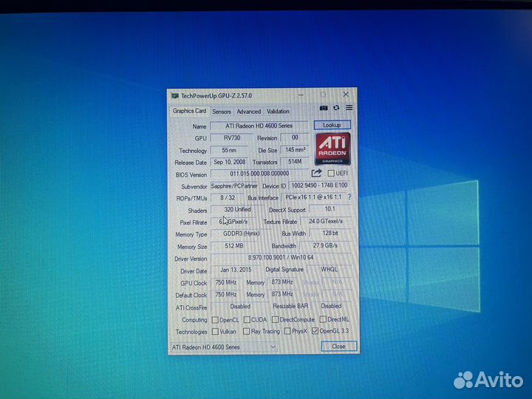This screenshot has width=532, height=399.
Task: Click the refresh icon in GPU-Z
Action: click(x=336, y=108)
